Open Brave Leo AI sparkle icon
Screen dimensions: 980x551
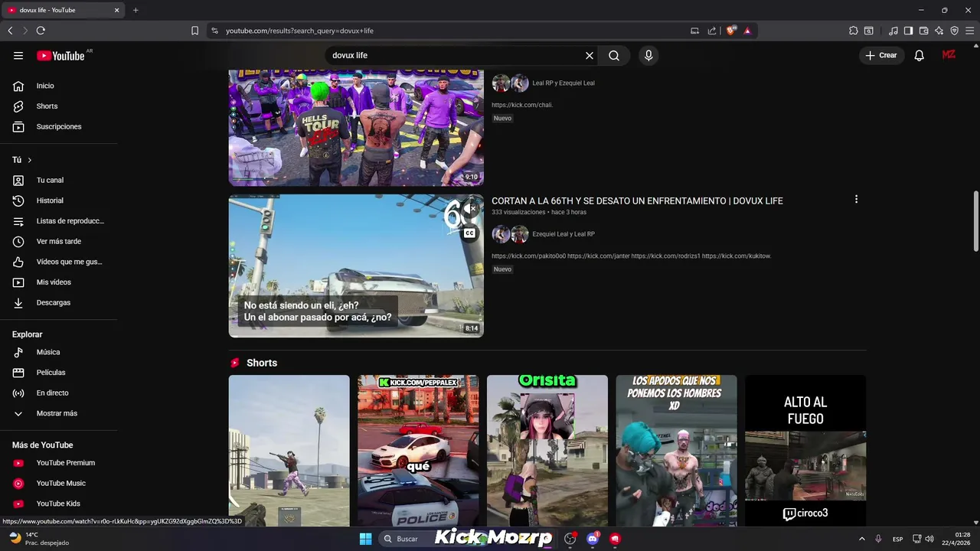[939, 31]
